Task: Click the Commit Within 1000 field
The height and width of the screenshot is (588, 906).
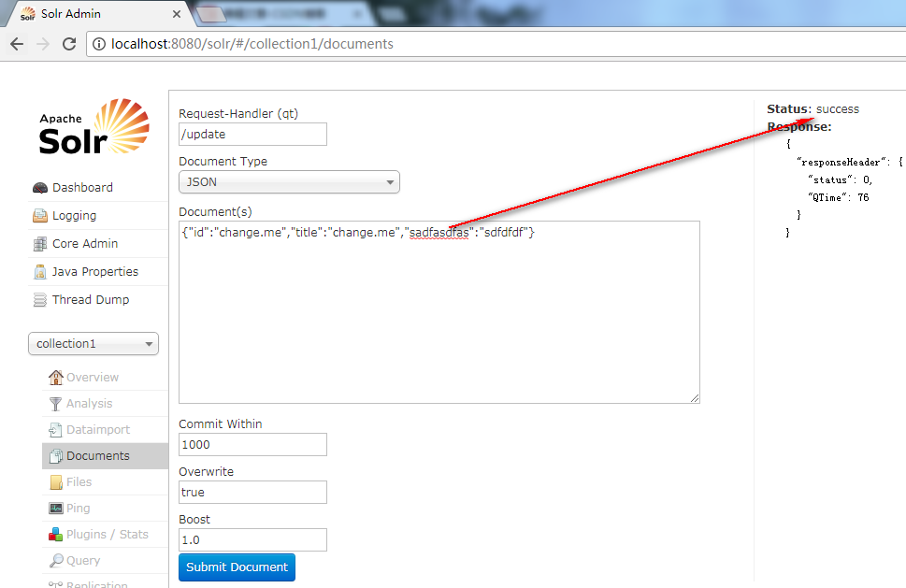Action: click(x=252, y=445)
